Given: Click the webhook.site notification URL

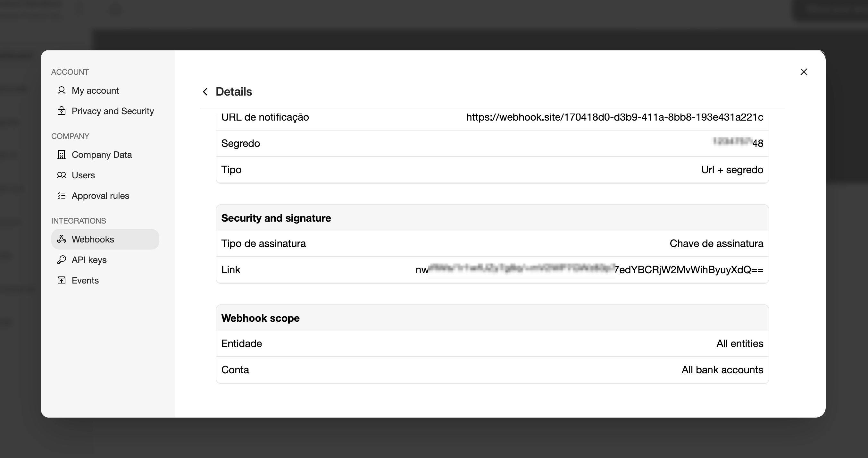Looking at the screenshot, I should [x=614, y=117].
